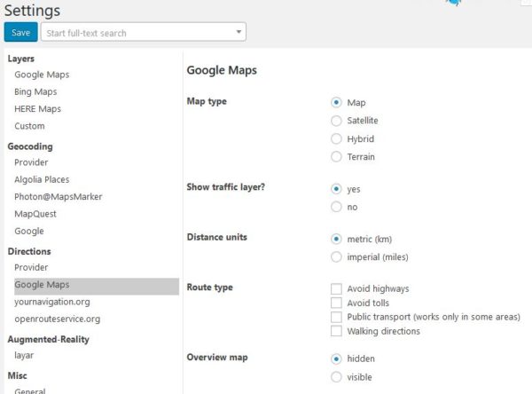The image size is (532, 394).
Task: Go to Algolia Places geocoding settings
Action: point(42,179)
